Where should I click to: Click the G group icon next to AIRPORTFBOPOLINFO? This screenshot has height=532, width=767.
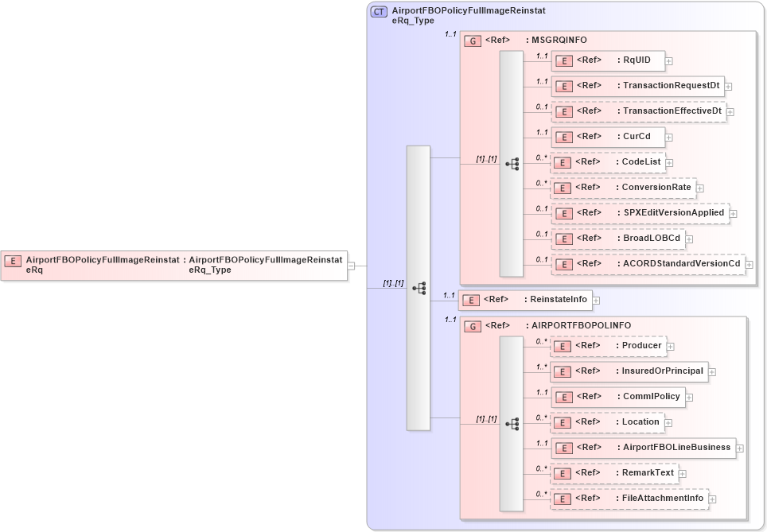click(x=473, y=325)
